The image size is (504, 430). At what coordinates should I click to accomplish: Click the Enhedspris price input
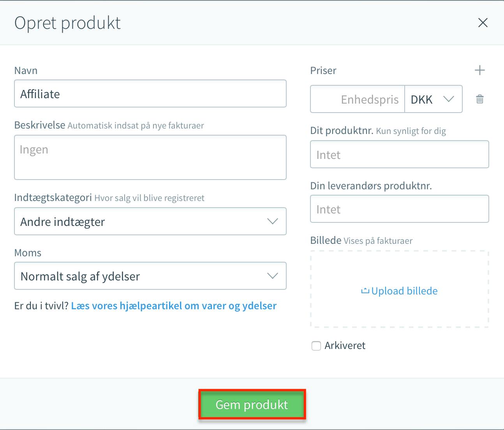[358, 99]
